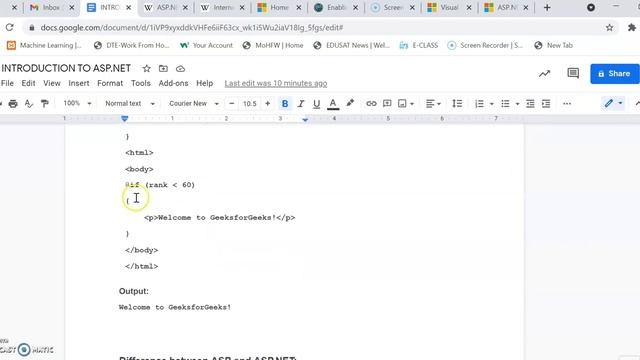Open the Courier New font dropdown
This screenshot has width=640, height=360.
194,103
